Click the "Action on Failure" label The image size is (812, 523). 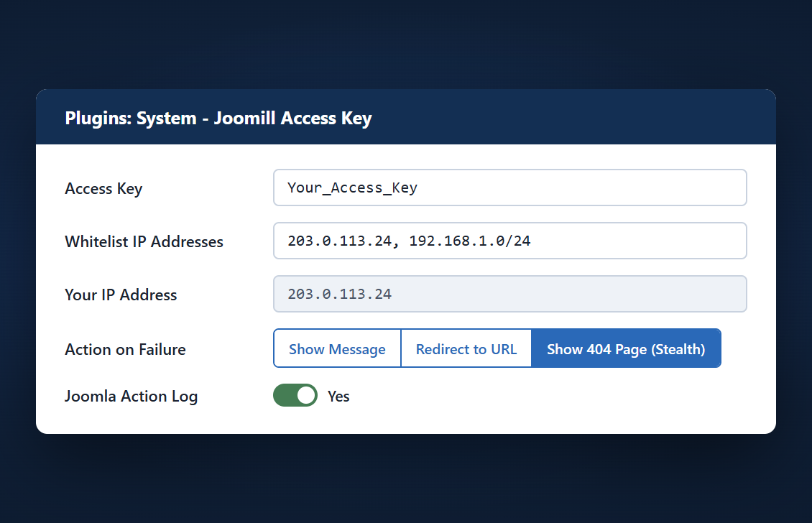[125, 350]
